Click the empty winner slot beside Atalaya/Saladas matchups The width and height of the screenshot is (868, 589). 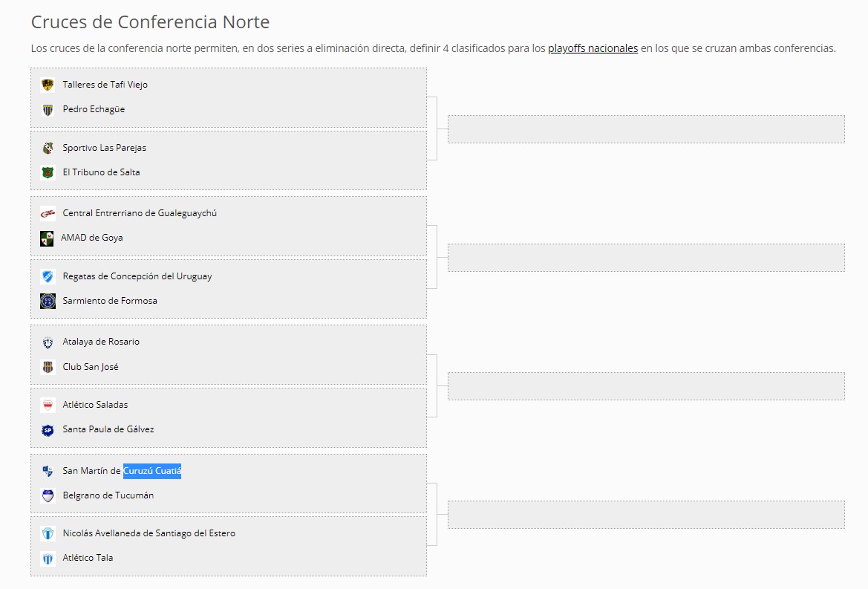point(646,385)
